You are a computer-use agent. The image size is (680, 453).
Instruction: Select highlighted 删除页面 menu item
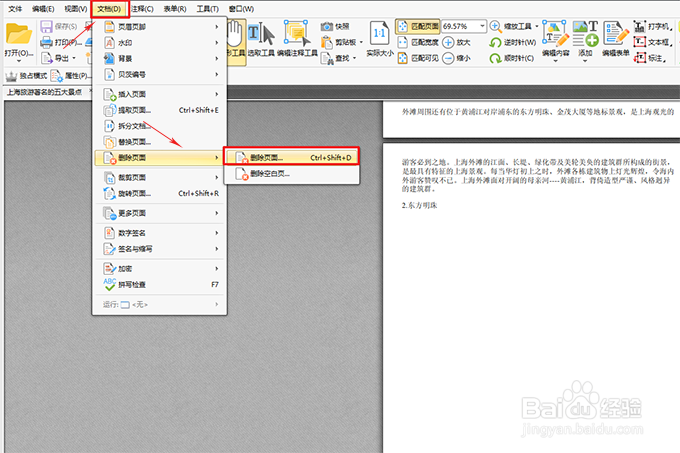pyautogui.click(x=160, y=158)
